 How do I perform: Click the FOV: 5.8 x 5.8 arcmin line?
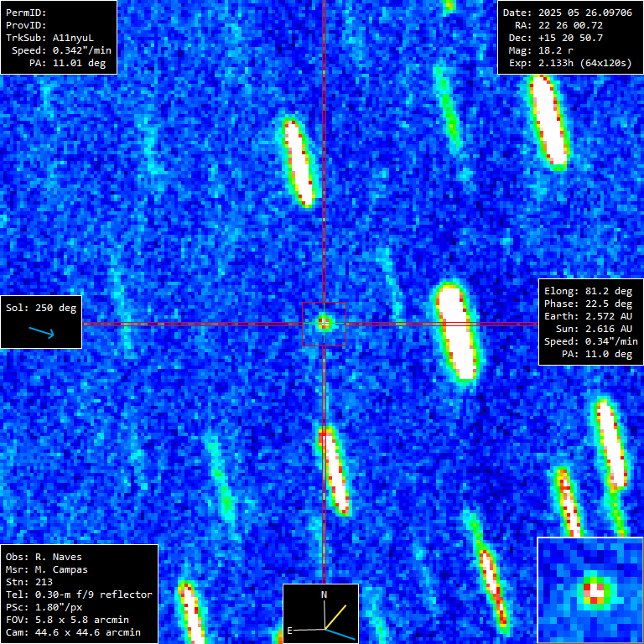[x=67, y=620]
